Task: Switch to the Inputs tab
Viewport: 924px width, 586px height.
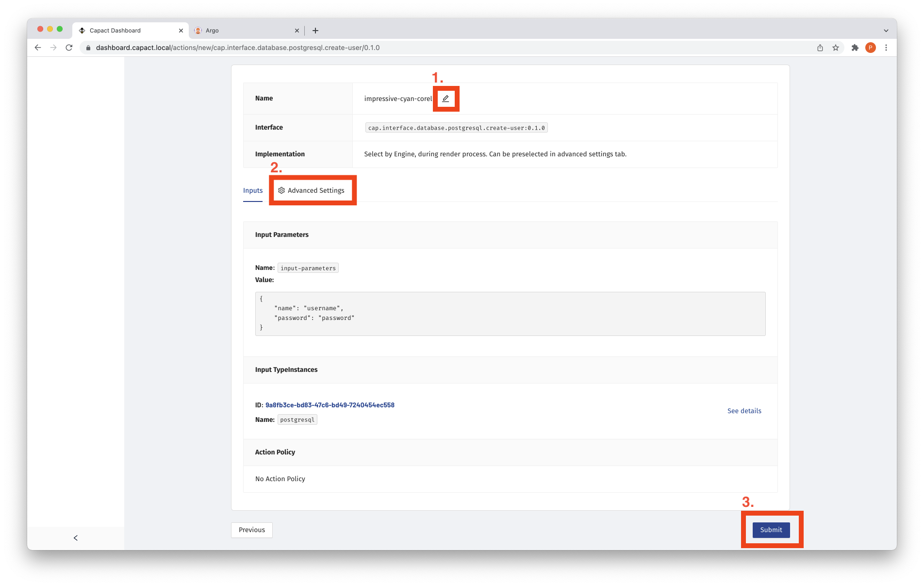Action: pos(253,190)
